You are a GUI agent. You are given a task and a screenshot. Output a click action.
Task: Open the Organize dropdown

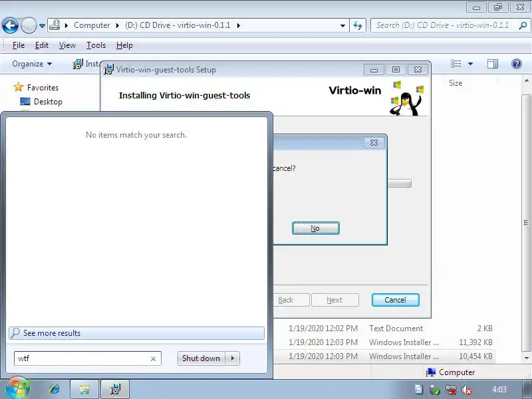pos(32,64)
